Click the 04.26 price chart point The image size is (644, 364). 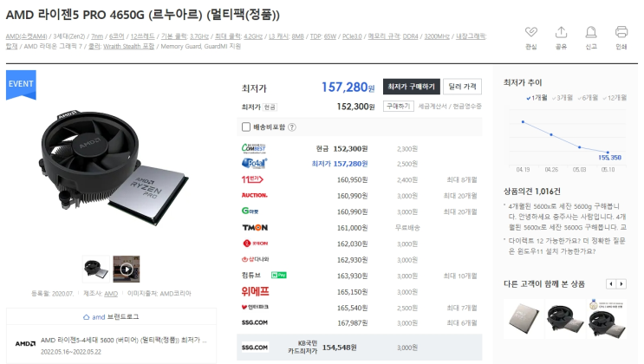point(551,134)
